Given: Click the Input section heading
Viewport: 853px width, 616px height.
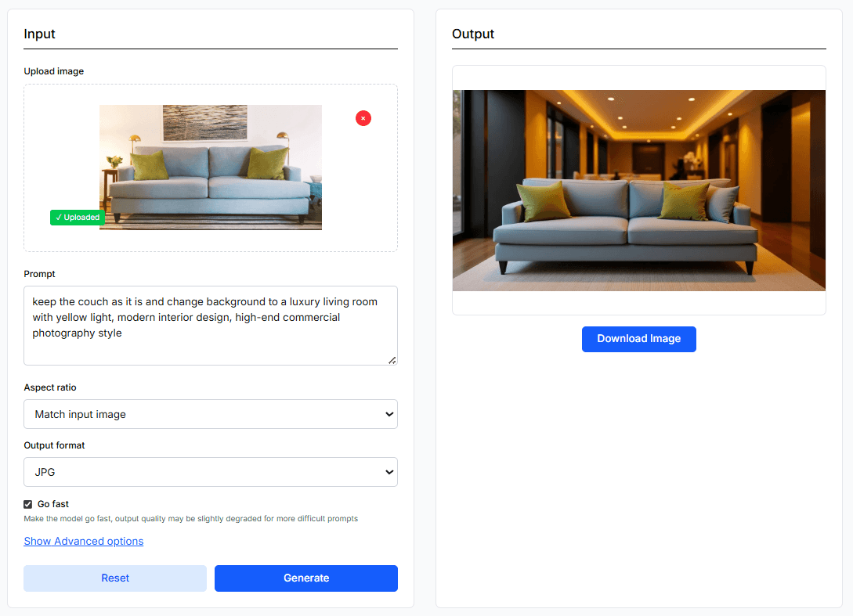Looking at the screenshot, I should (40, 34).
